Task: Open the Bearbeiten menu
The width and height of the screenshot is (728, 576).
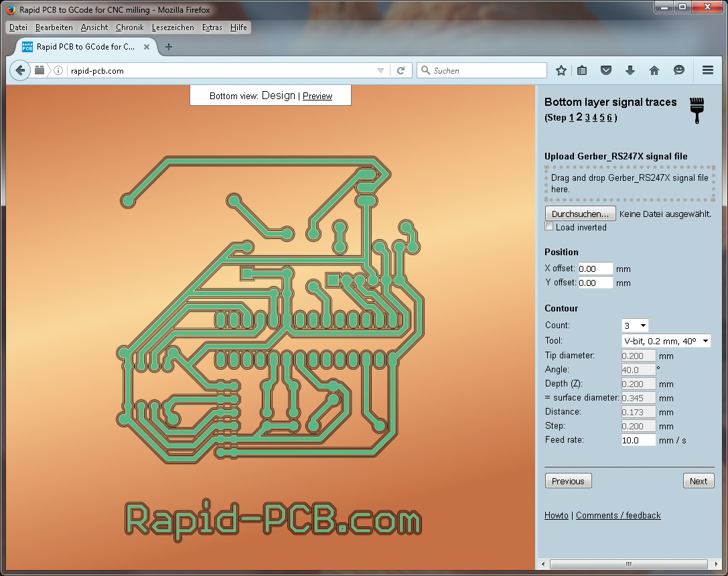Action: (54, 27)
